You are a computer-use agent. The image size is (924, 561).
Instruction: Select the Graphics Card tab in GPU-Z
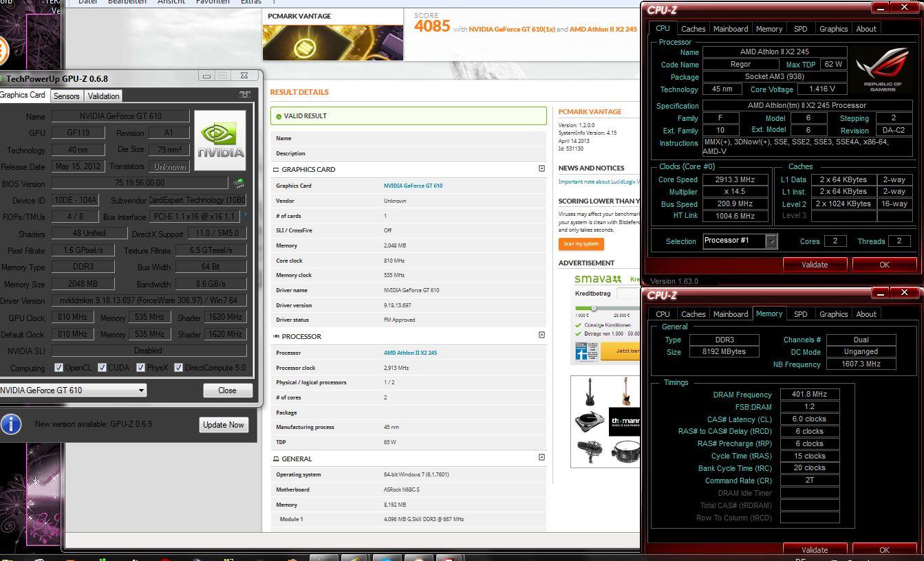pyautogui.click(x=23, y=95)
